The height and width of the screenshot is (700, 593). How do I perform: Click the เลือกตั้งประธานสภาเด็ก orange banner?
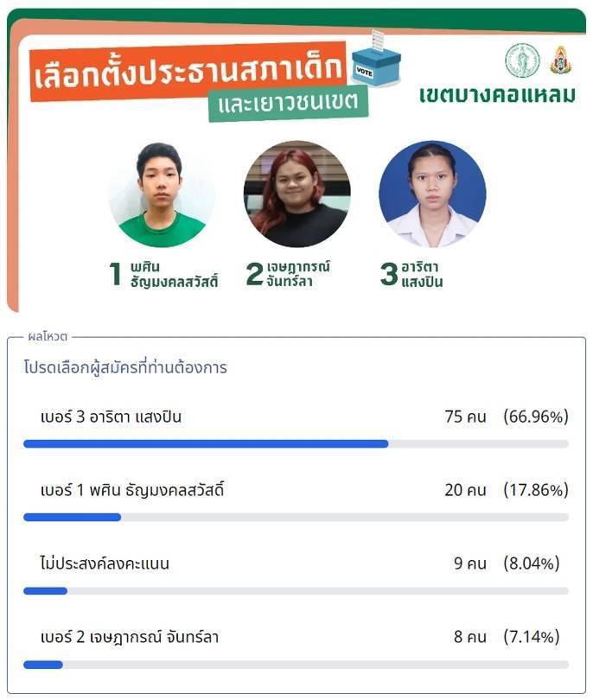tap(188, 72)
